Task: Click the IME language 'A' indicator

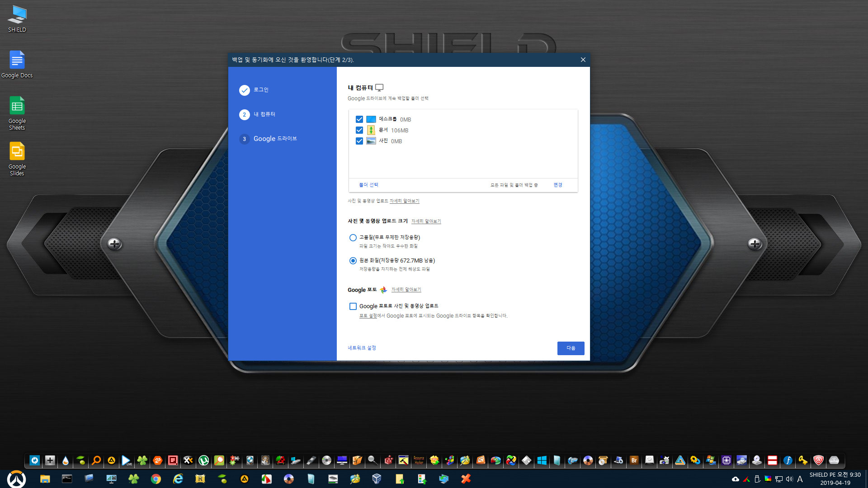Action: pos(800,479)
